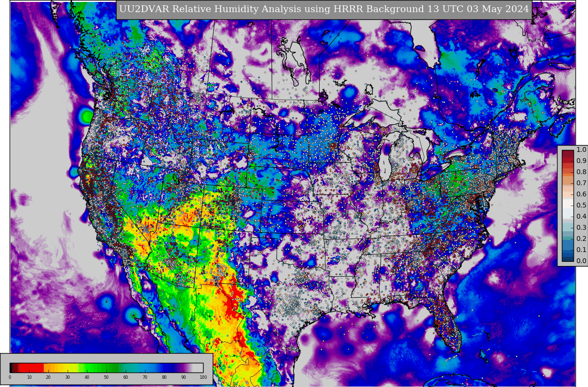The image size is (588, 387).
Task: Click the "0.1" label on right colorbar
Action: 581,250
